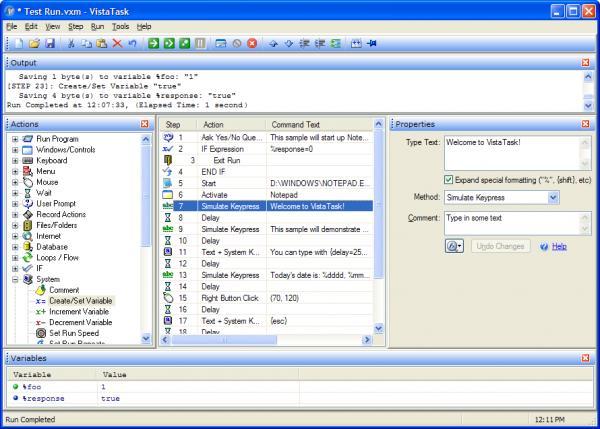Click the Help link in Properties
This screenshot has height=429, width=600.
[x=558, y=245]
